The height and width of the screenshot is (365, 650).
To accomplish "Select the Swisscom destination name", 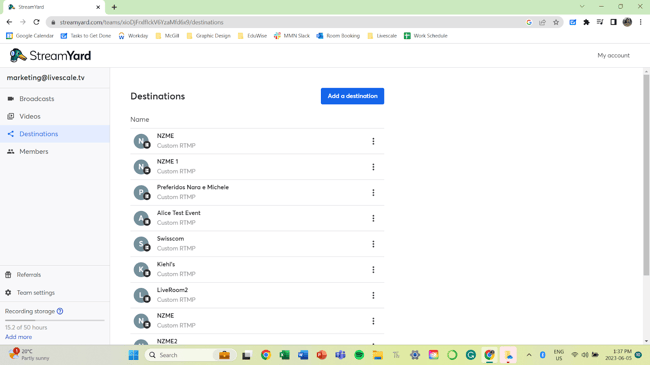I will pos(170,238).
